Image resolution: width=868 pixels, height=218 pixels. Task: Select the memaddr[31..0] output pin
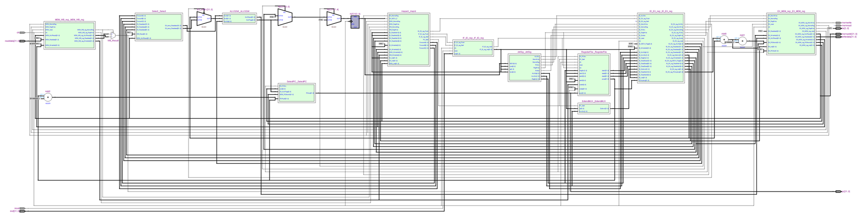point(838,34)
